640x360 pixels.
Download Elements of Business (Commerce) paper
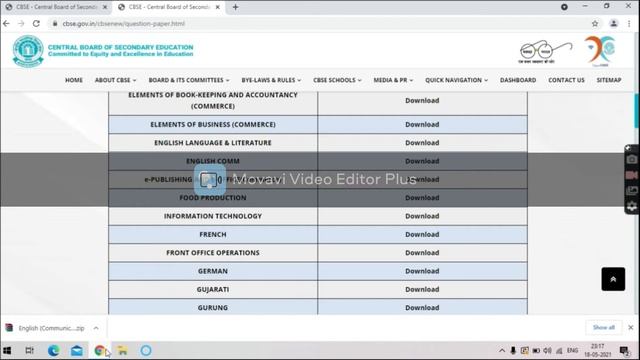click(x=422, y=124)
